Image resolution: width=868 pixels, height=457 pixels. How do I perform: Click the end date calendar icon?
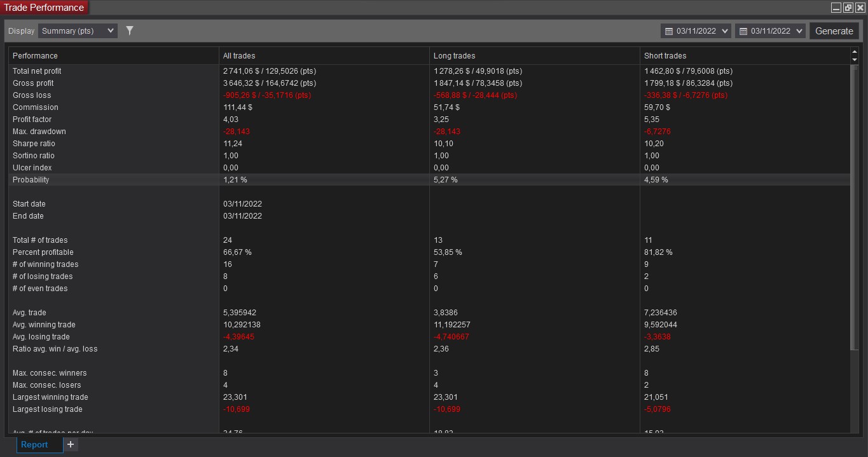743,31
